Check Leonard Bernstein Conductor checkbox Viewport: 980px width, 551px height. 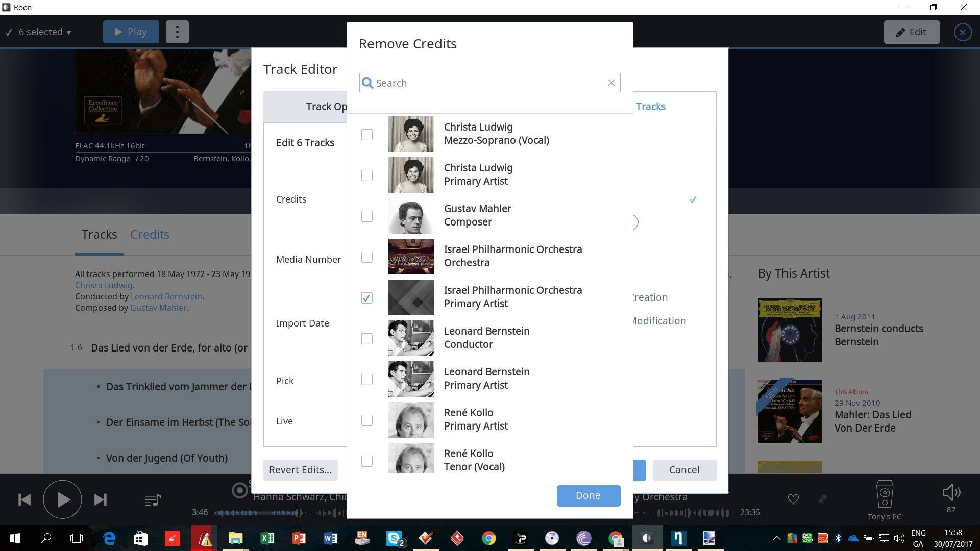tap(366, 339)
